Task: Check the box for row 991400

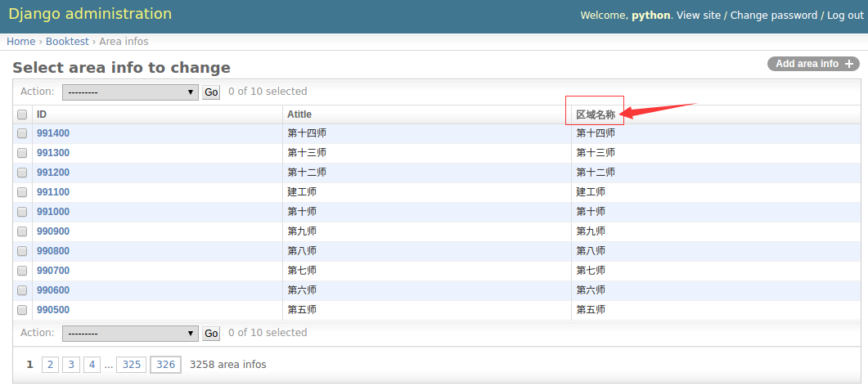Action: point(22,133)
